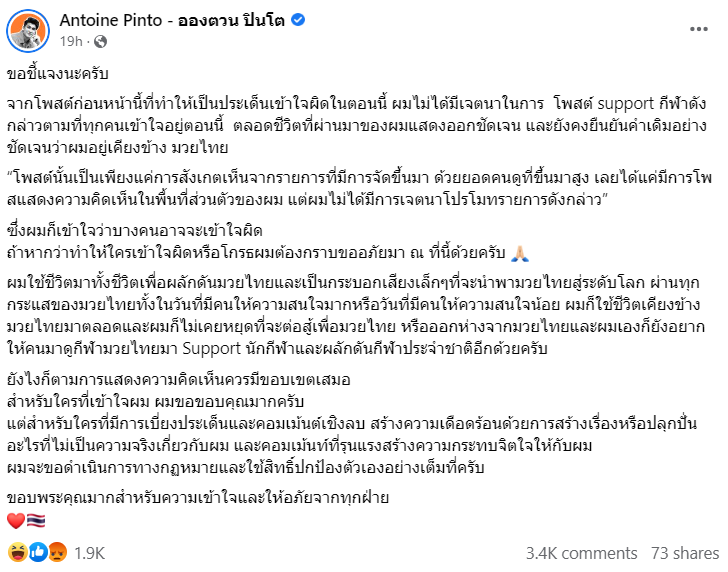Open Antoine Pinto's profile picture
The height and width of the screenshot is (572, 728).
pyautogui.click(x=29, y=31)
